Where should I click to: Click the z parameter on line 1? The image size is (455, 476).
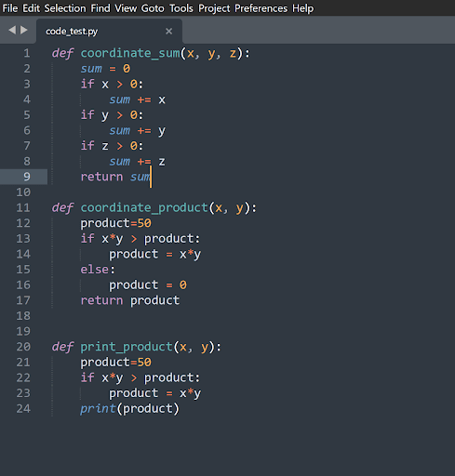click(233, 54)
